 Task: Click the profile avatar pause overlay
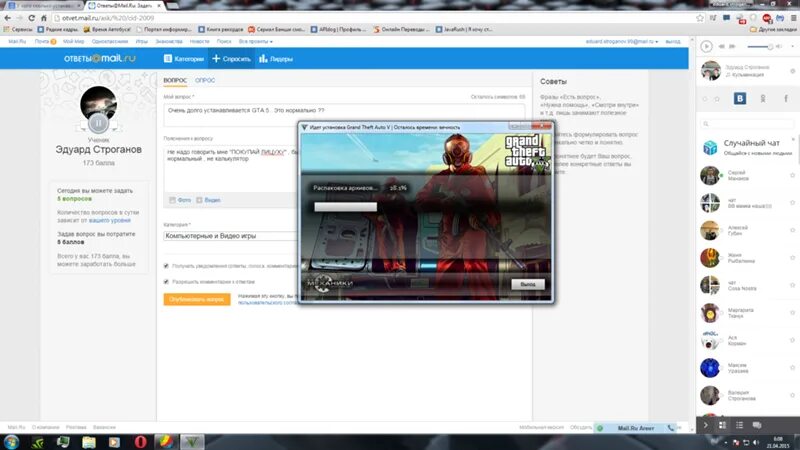(98, 123)
